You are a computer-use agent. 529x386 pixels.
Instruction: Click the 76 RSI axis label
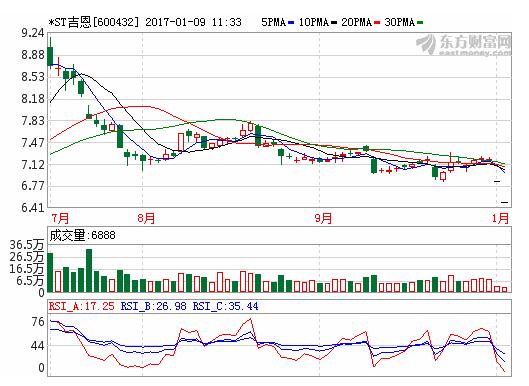point(38,322)
